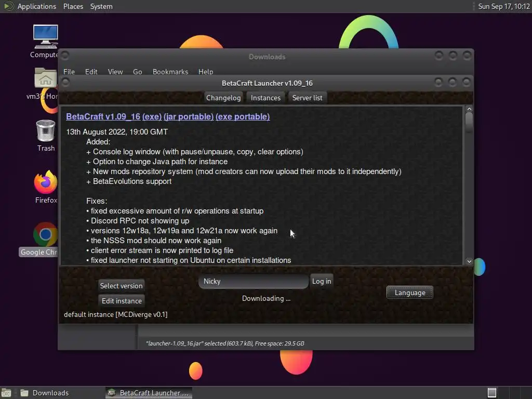The height and width of the screenshot is (399, 532).
Task: Open the Trash desktop icon
Action: [46, 131]
